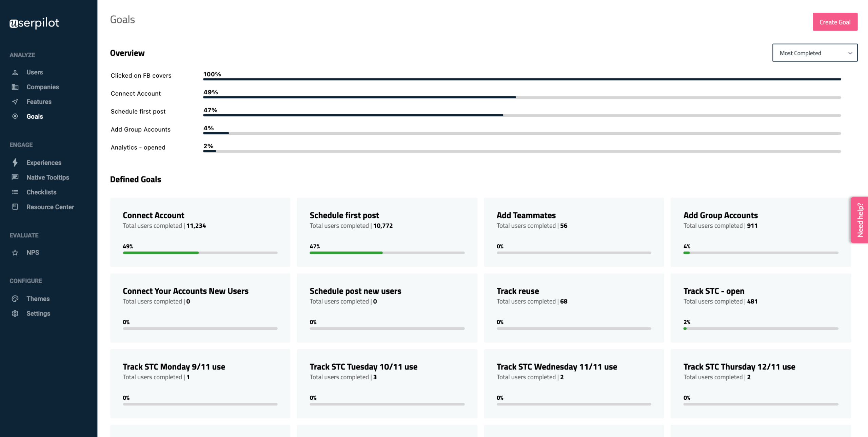Click the Checklists list icon

coord(15,192)
